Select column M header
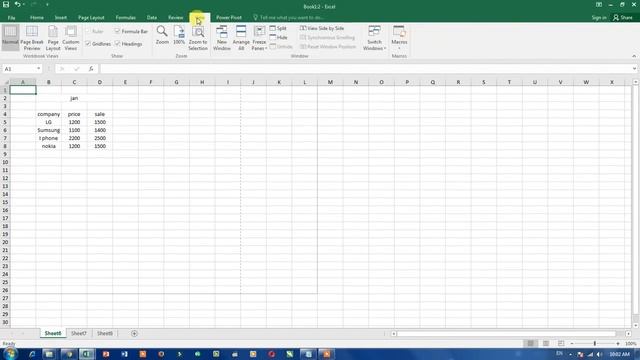The width and height of the screenshot is (640, 360). (x=330, y=82)
